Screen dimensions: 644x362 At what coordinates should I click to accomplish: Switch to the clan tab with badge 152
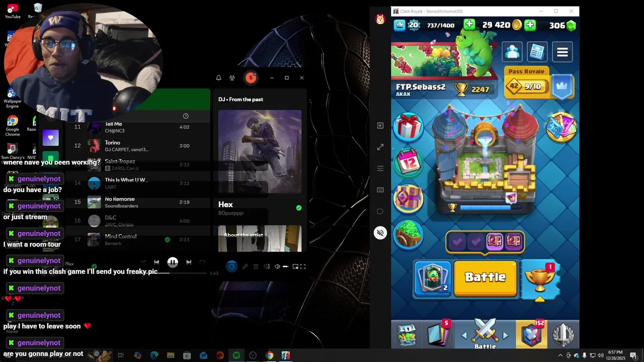pyautogui.click(x=532, y=334)
